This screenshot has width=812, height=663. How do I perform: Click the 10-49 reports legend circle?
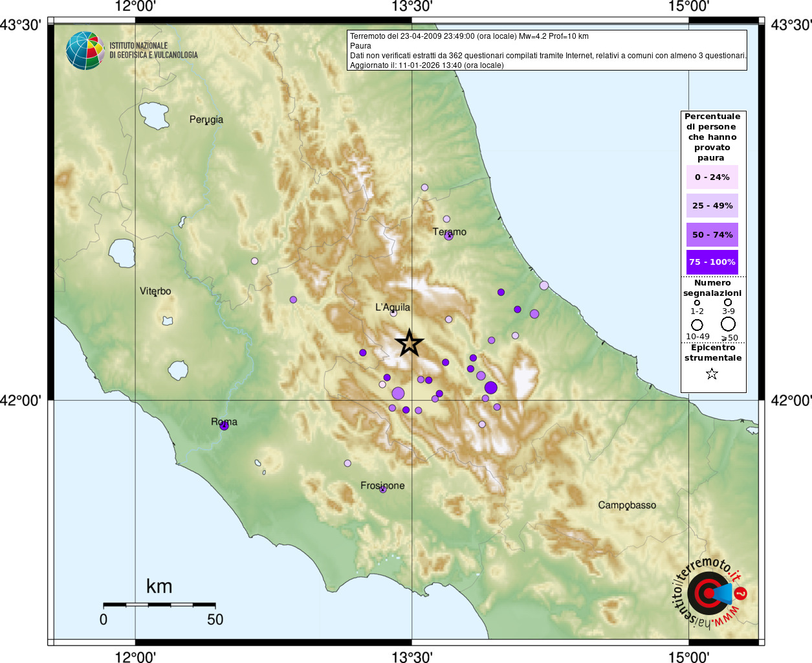pyautogui.click(x=697, y=324)
